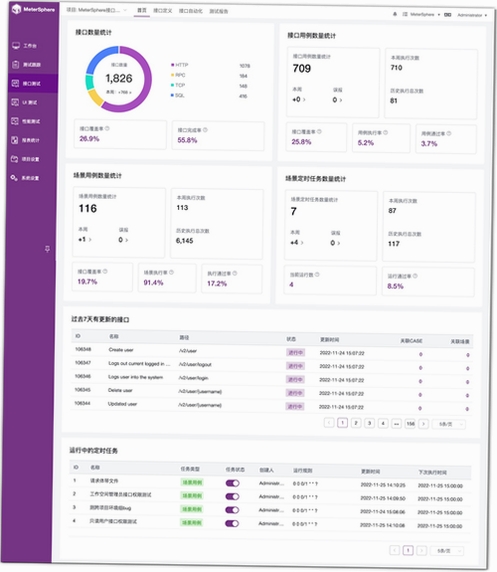The image size is (497, 572).
Task: Open the 性能测试 performance test sidebar icon
Action: (x=15, y=121)
